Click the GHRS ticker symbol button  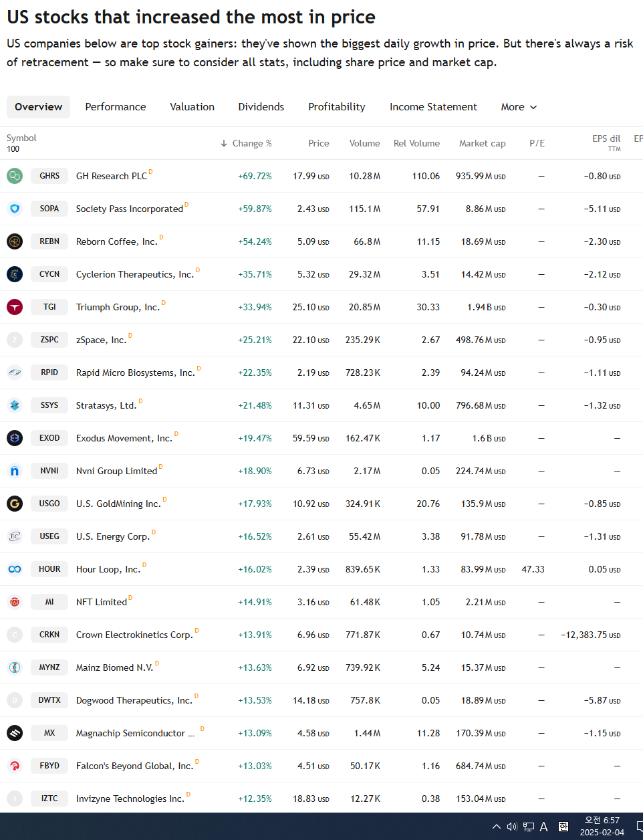[x=49, y=176]
